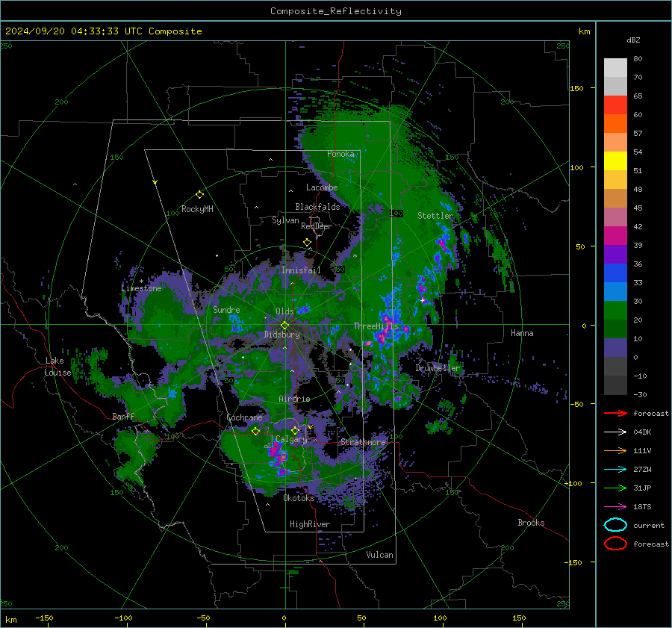
Task: Click the Calgary city label
Action: (291, 439)
